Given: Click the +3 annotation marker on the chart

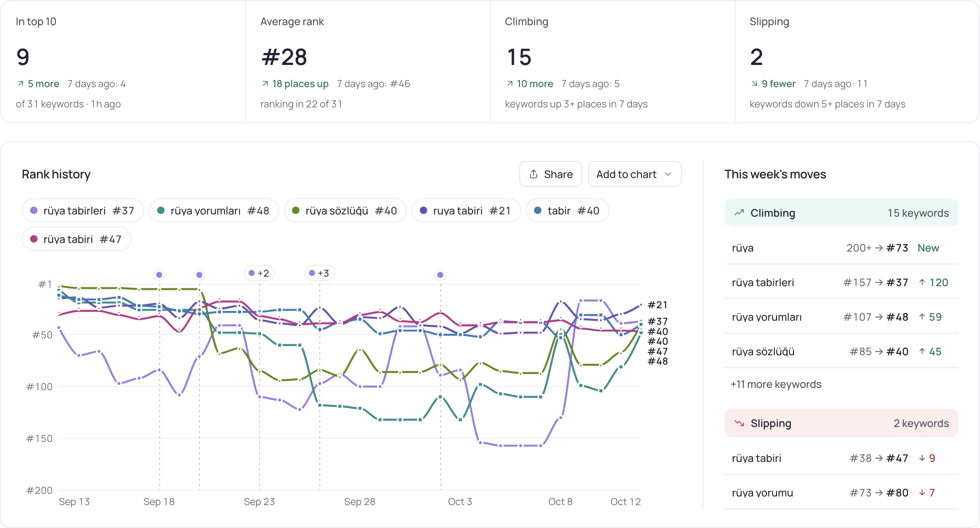Looking at the screenshot, I should click(x=319, y=273).
